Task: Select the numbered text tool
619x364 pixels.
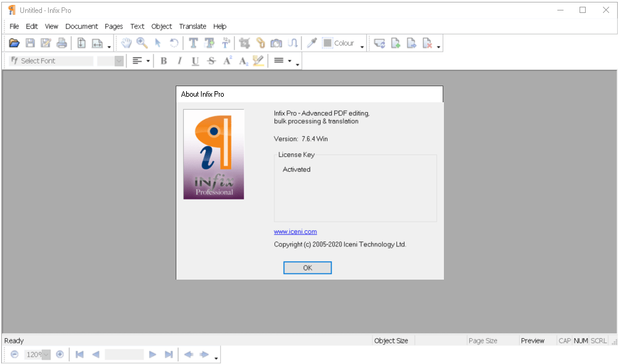Action: pyautogui.click(x=226, y=43)
